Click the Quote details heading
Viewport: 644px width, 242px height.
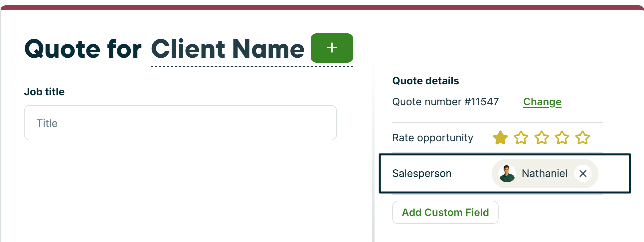pos(425,81)
